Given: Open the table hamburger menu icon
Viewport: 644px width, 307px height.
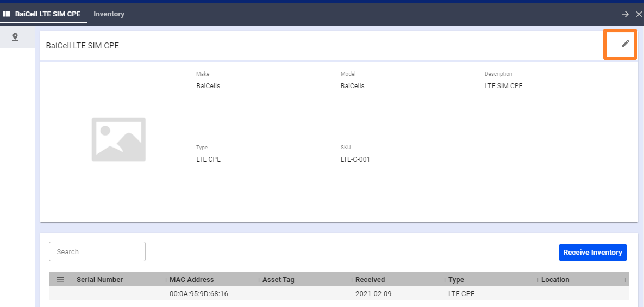Looking at the screenshot, I should [60, 279].
